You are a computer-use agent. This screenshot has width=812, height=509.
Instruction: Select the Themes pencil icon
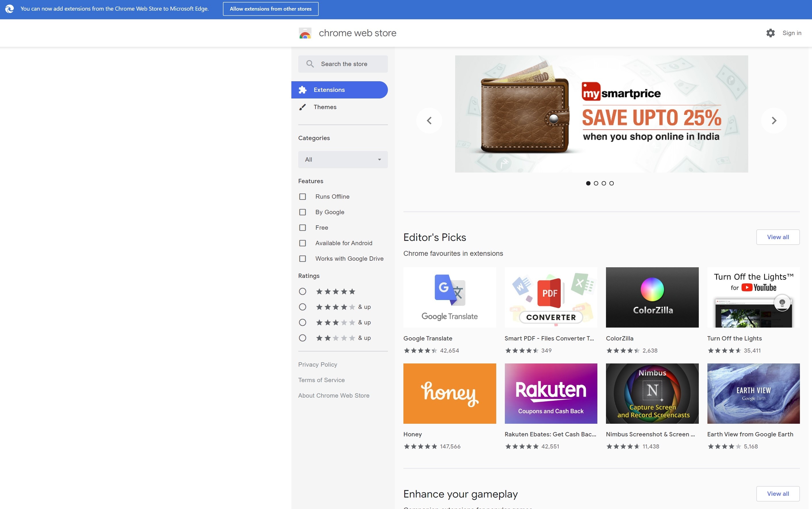point(303,107)
